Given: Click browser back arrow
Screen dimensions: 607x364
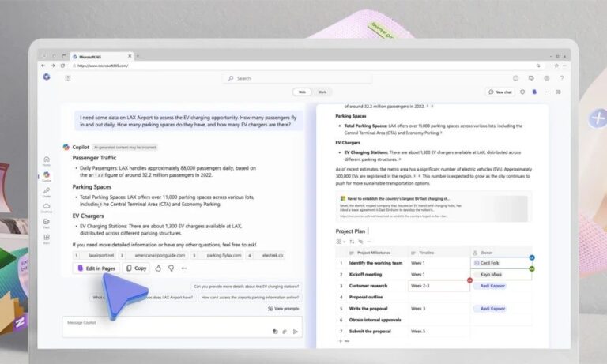Looking at the screenshot, I should coord(43,66).
